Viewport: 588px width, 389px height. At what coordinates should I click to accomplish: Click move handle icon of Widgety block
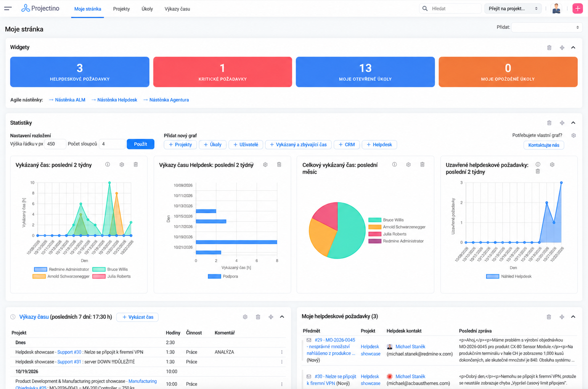tap(562, 48)
